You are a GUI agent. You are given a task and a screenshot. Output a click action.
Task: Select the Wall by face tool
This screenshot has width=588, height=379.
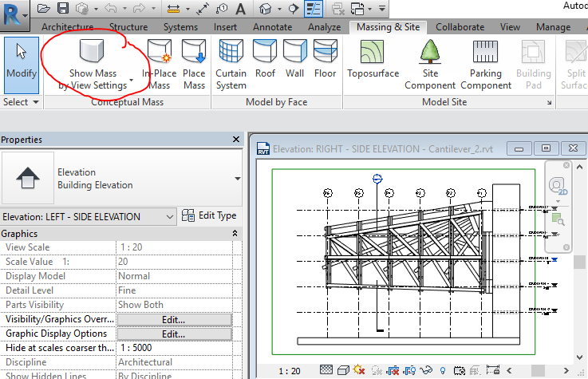click(294, 59)
